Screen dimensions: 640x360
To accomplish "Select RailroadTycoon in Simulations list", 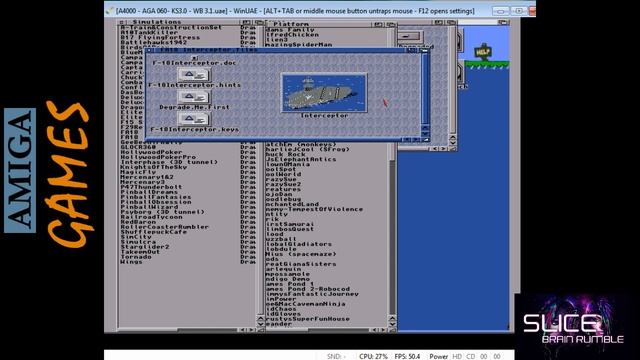I will 151,217.
